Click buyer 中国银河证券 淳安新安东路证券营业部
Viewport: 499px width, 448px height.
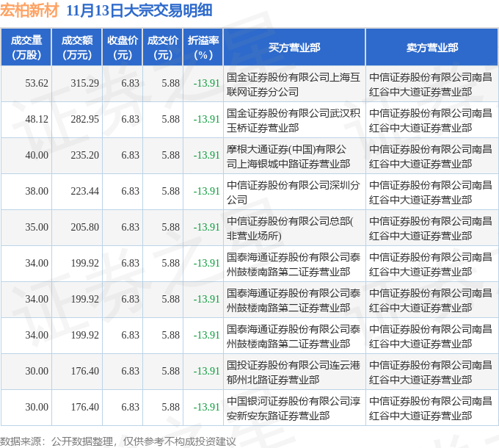click(293, 408)
